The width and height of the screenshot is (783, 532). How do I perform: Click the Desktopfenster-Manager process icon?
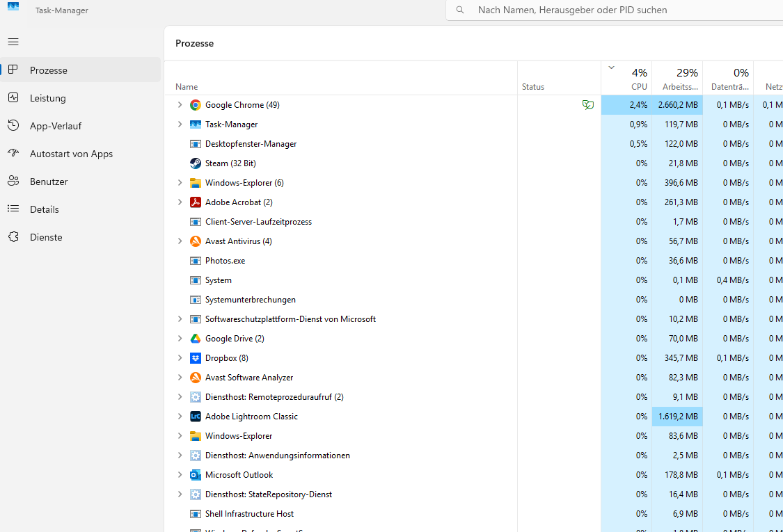click(x=196, y=144)
